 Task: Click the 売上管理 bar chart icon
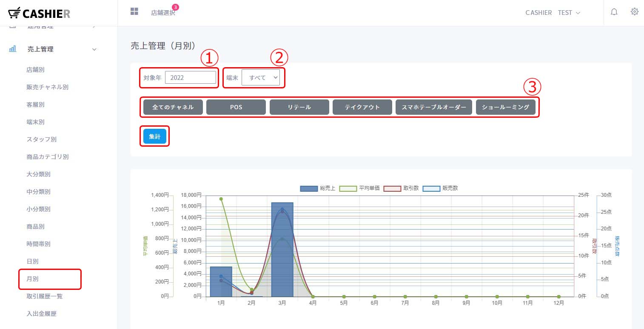(13, 49)
